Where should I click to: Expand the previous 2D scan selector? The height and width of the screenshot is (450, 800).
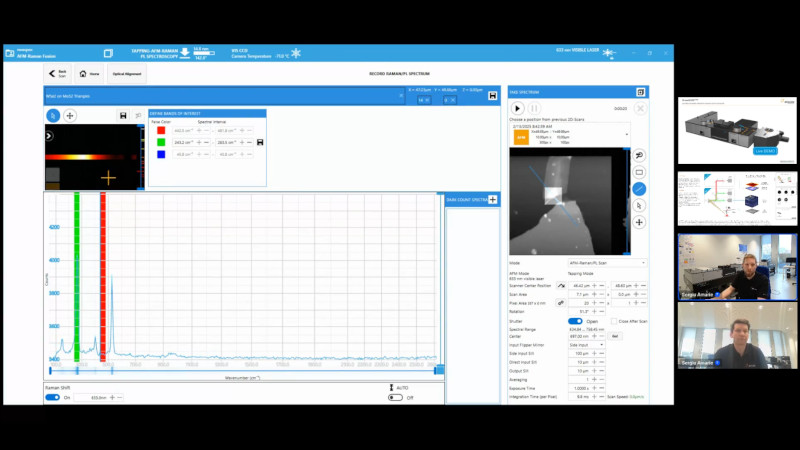(x=628, y=133)
